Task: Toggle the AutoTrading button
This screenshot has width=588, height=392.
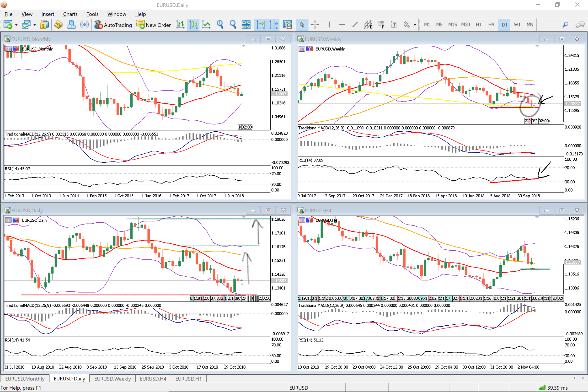Action: click(113, 25)
